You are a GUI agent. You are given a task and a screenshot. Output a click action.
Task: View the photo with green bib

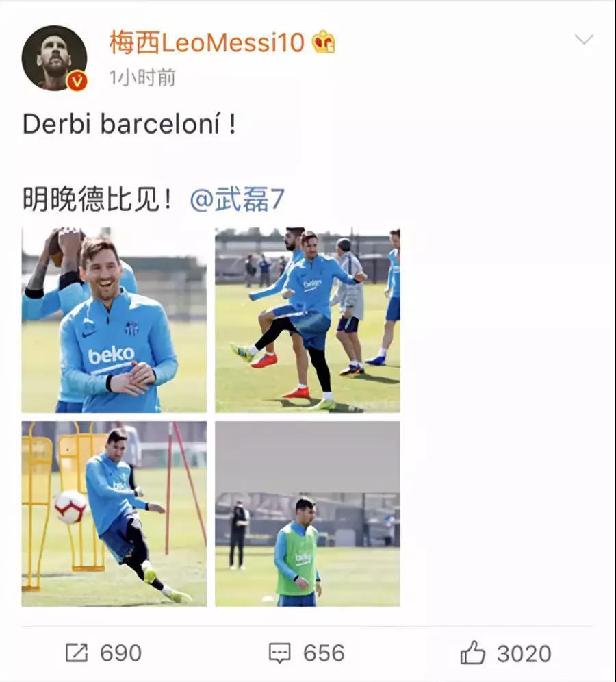click(307, 514)
